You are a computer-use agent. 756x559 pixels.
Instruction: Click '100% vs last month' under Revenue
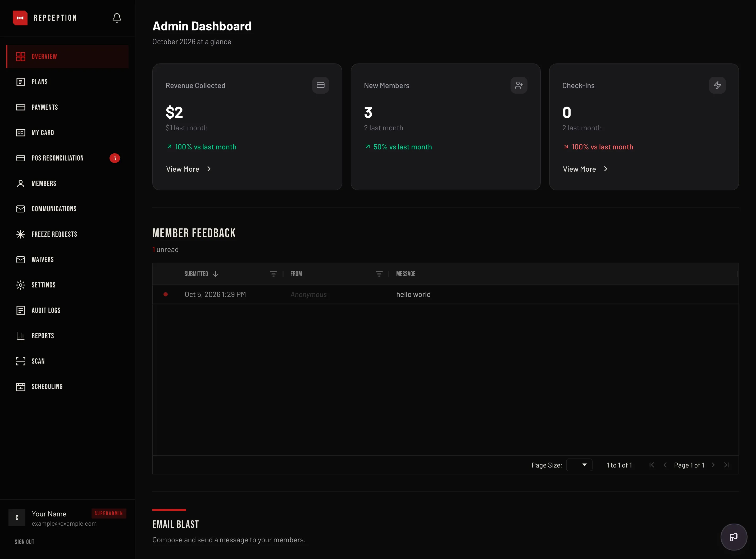pos(206,147)
